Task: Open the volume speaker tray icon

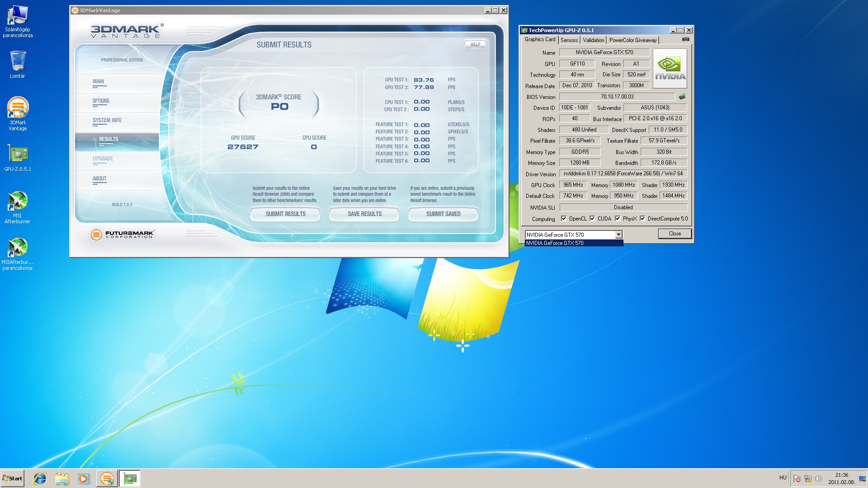Action: 818,479
